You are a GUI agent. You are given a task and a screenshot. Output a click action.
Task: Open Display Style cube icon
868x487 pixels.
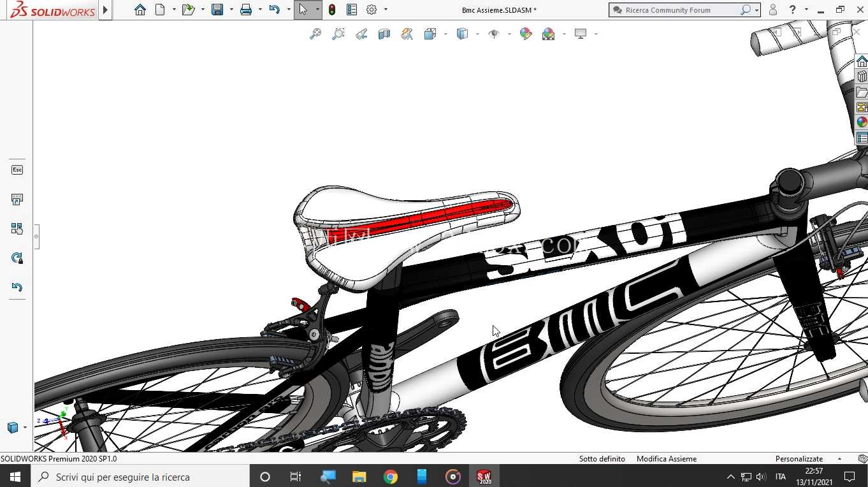click(463, 34)
